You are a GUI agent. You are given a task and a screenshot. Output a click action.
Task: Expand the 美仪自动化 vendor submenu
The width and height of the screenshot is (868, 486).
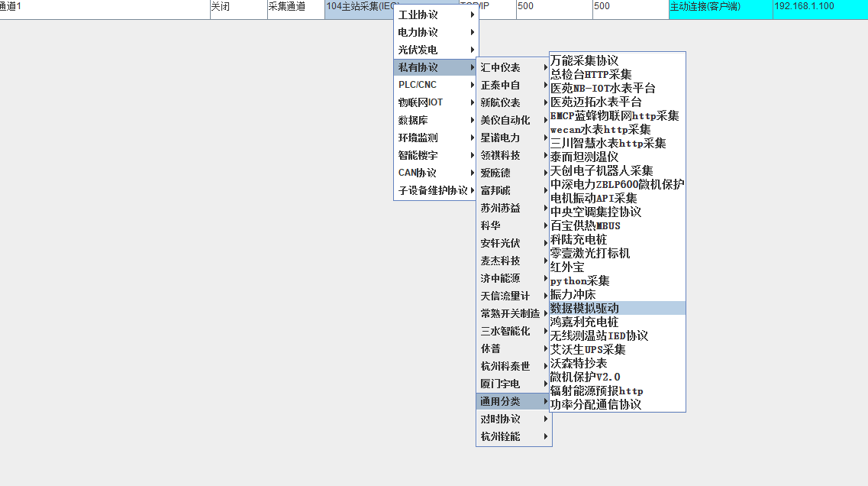pyautogui.click(x=514, y=120)
